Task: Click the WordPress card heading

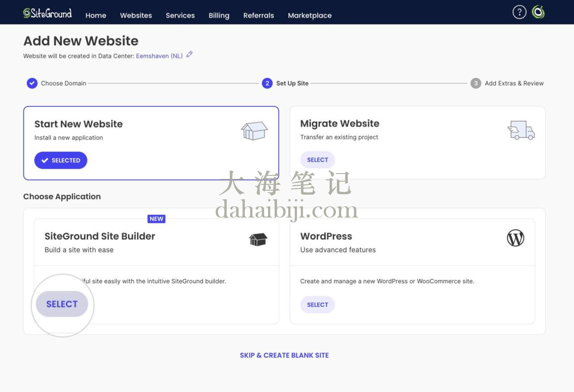Action: pos(326,236)
